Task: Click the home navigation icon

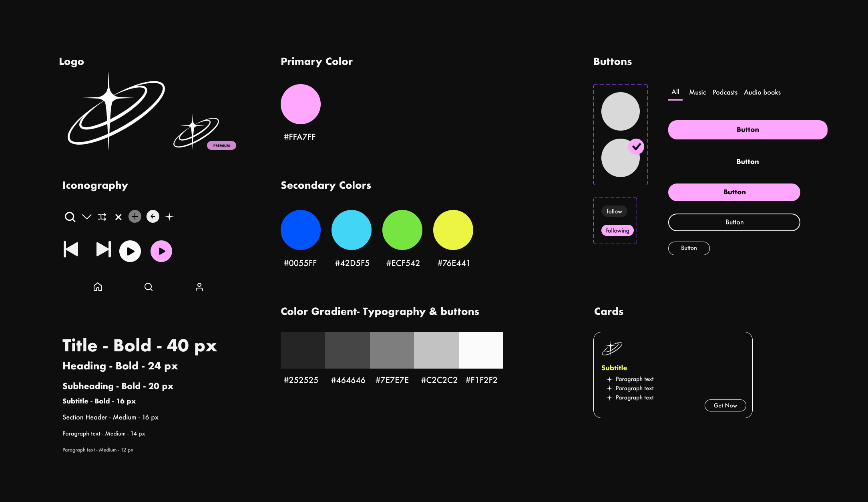Action: tap(98, 287)
